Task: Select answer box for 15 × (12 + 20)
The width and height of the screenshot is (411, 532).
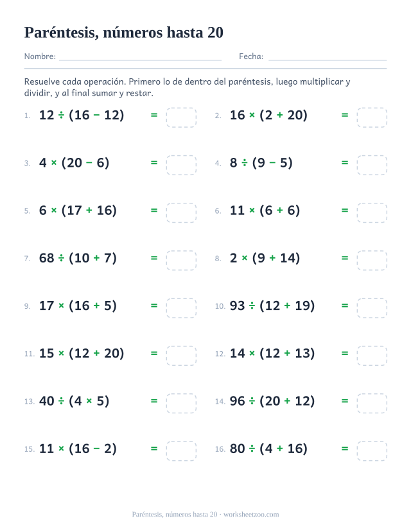Action: 181,356
